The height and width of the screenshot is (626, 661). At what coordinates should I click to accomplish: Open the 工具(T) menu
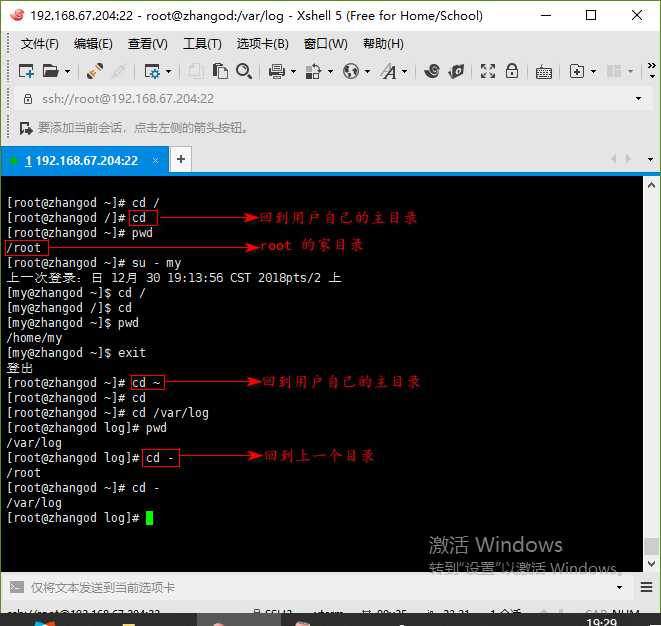(x=202, y=43)
